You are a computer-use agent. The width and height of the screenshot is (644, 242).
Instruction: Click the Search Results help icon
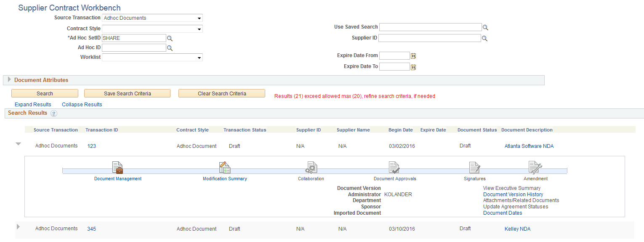pyautogui.click(x=54, y=113)
